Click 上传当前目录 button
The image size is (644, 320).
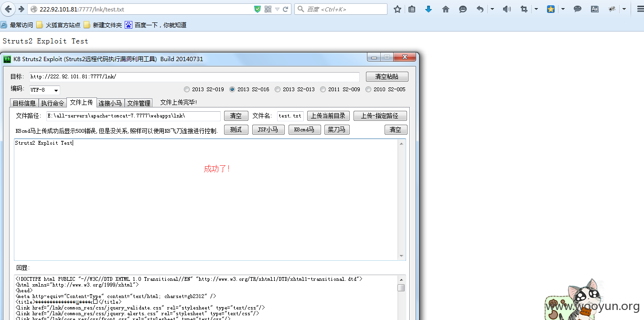click(x=328, y=116)
